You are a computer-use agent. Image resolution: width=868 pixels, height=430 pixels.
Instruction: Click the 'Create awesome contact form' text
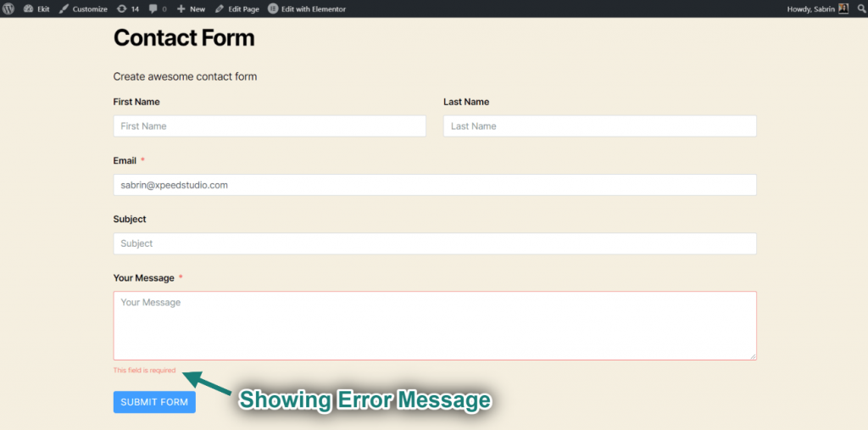tap(185, 76)
